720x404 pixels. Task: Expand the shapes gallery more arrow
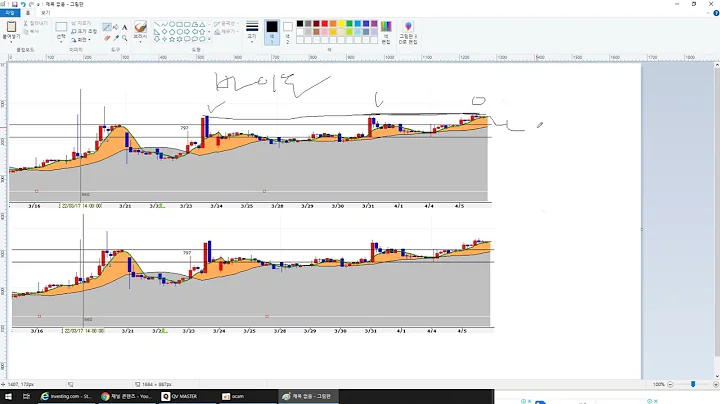click(x=209, y=39)
